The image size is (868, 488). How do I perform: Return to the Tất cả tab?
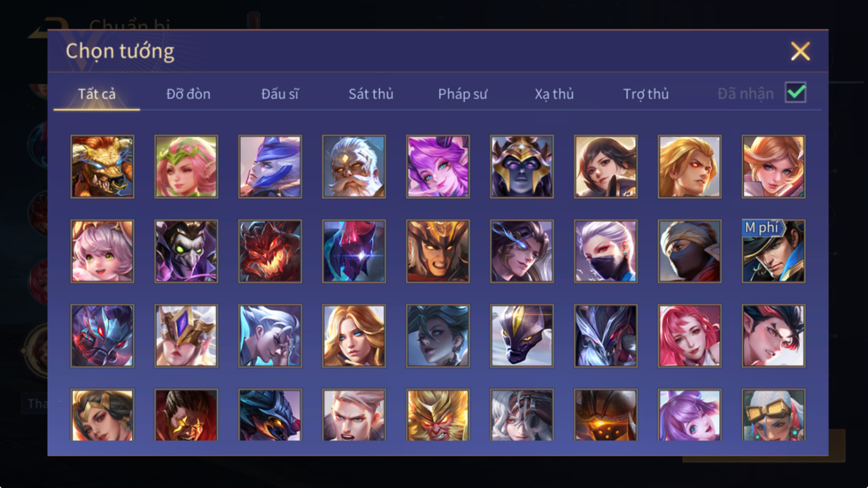coord(97,94)
